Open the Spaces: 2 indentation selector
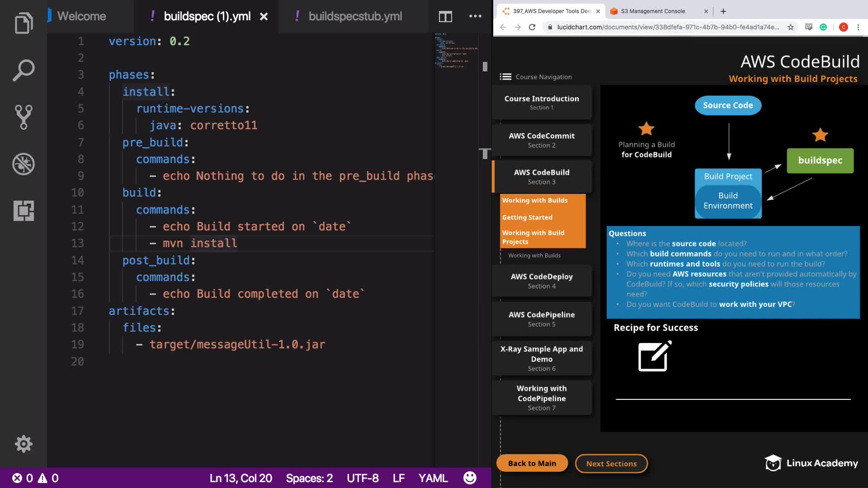The image size is (868, 488). [309, 478]
